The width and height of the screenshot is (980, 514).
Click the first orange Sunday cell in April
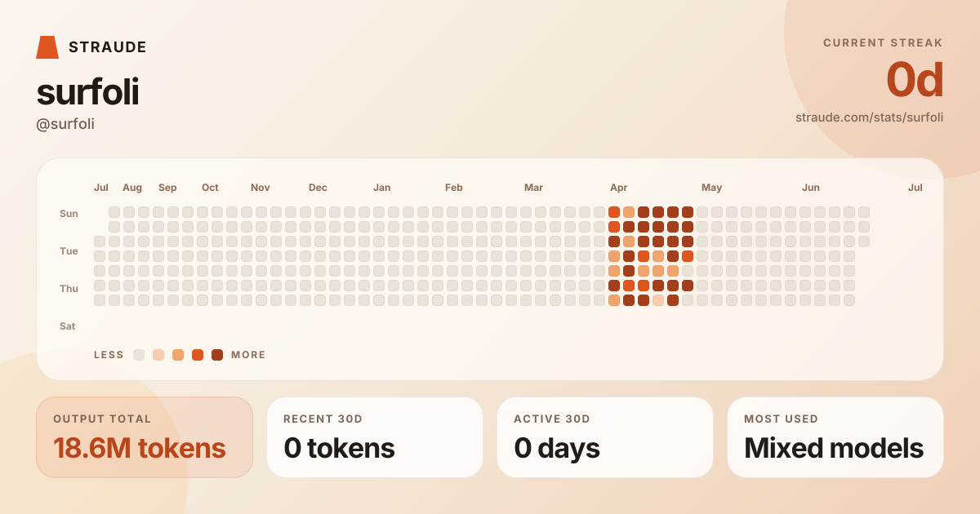point(614,212)
